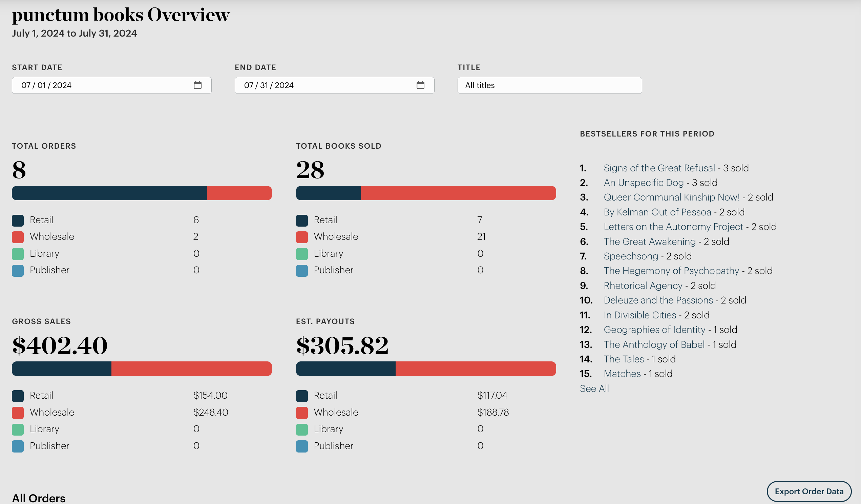
Task: Click the dark retail segment of Gross Sales bar
Action: pos(62,369)
